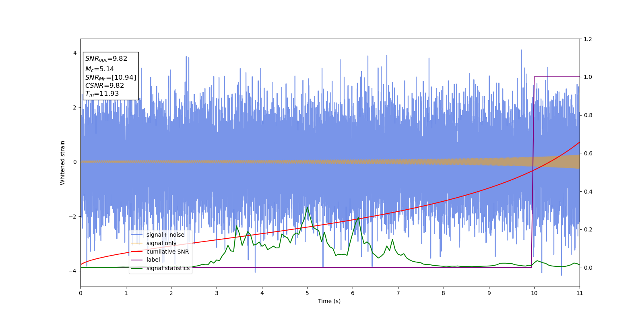
Task: Click the right y-axis tick label 0.2
Action: (x=588, y=229)
